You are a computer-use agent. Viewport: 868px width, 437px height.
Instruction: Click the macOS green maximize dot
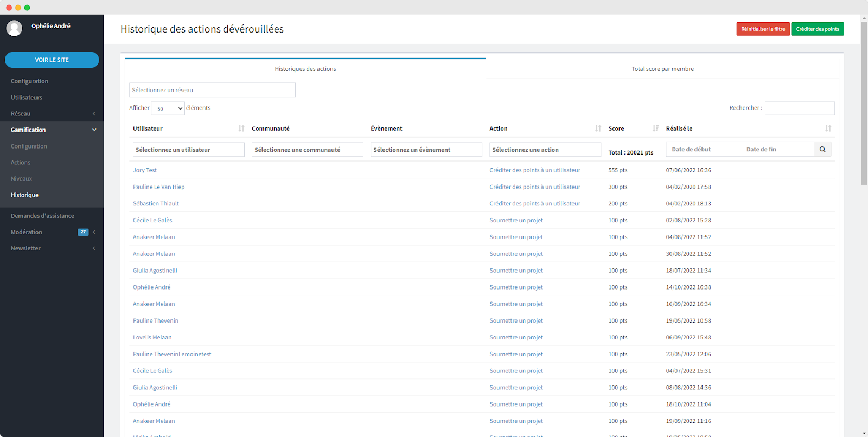click(27, 8)
